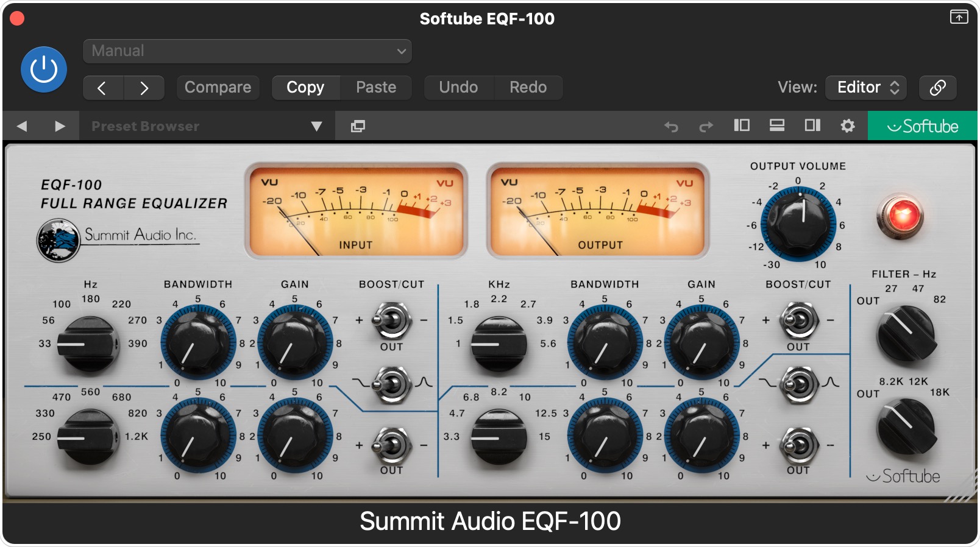Click the lower Bandwidth knob of Hz section
Viewport: 980px width, 547px height.
[198, 436]
